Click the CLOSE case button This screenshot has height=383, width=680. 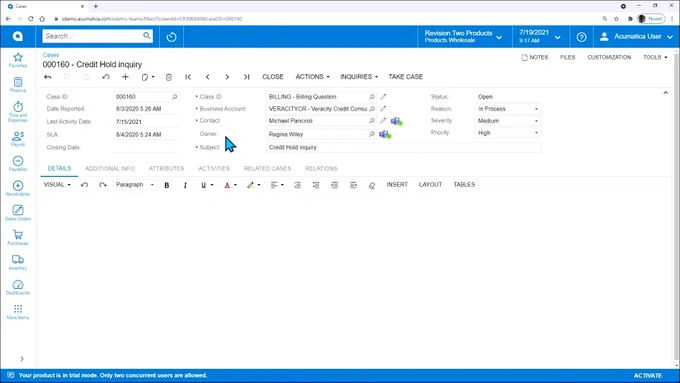point(273,77)
